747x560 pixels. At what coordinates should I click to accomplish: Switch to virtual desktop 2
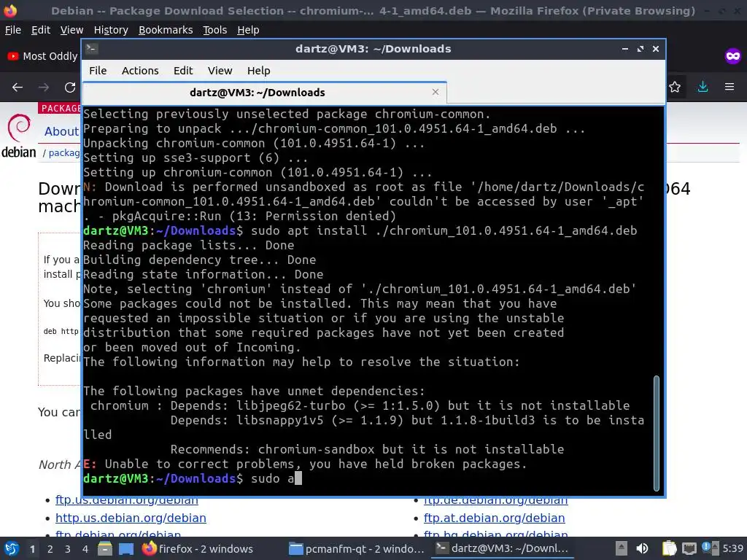pyautogui.click(x=50, y=549)
